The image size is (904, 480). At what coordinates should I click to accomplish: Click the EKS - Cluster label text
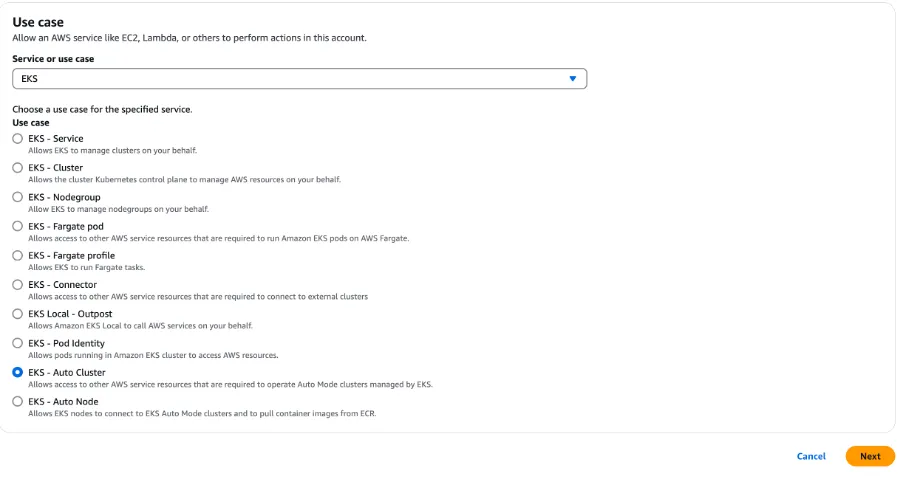coord(55,168)
